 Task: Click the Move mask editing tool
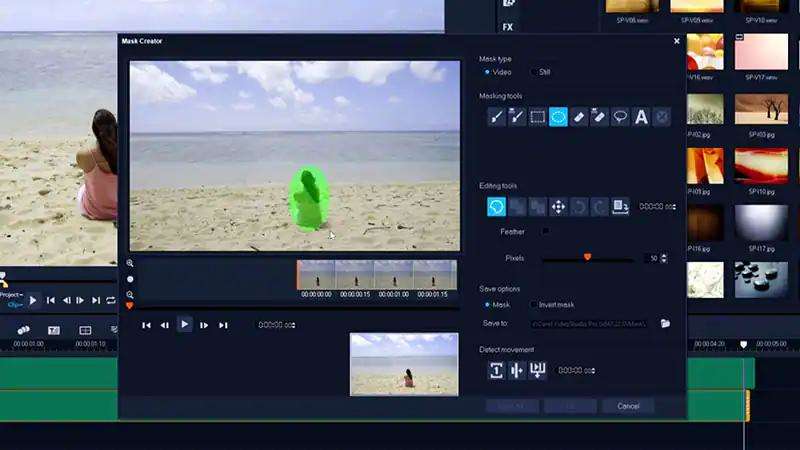558,207
